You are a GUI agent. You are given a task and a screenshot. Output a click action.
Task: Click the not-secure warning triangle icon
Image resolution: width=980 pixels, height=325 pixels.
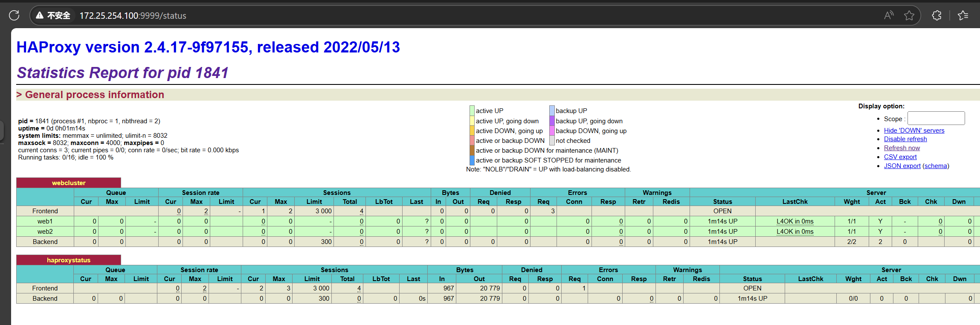pos(40,15)
